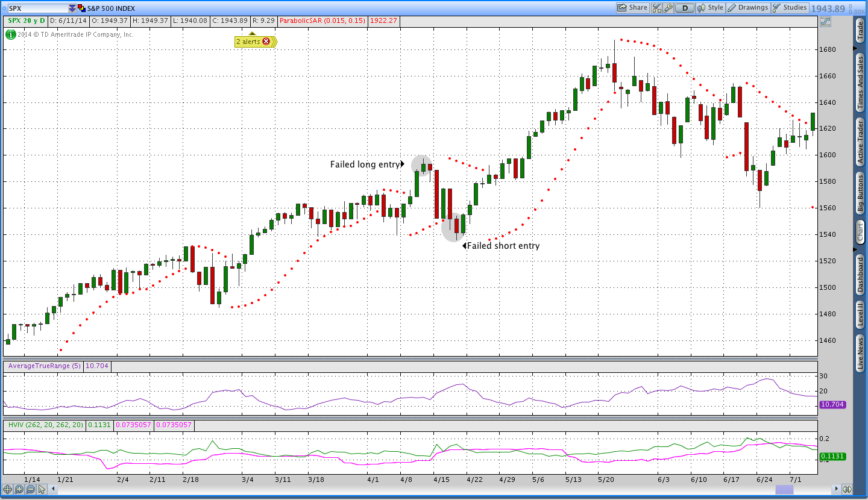Open the Drawings pencil menu
The width and height of the screenshot is (868, 500).
(748, 8)
